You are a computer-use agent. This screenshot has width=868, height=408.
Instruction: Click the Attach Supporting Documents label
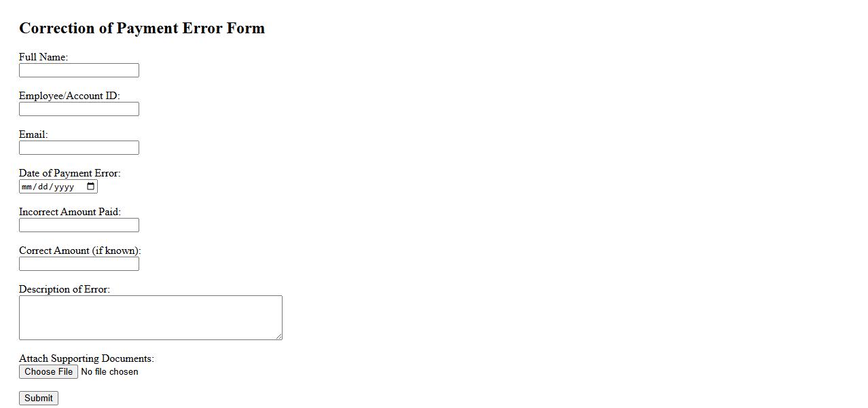86,358
